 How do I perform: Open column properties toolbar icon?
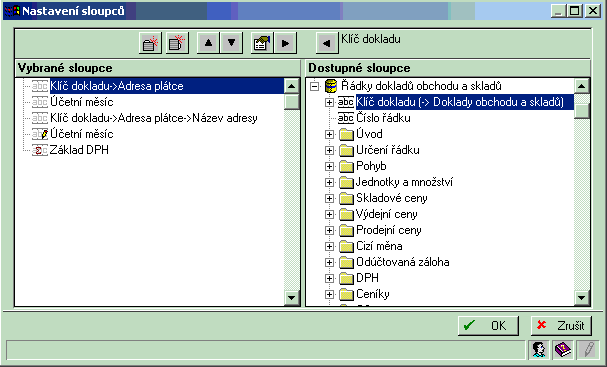coord(262,43)
